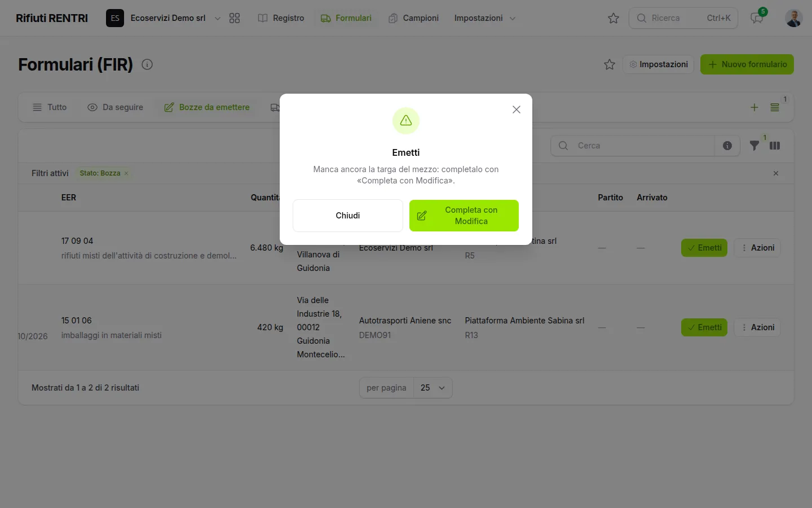Screen dimensions: 812x508
Task: Focus the Ricerca global search field
Action: pyautogui.click(x=683, y=18)
